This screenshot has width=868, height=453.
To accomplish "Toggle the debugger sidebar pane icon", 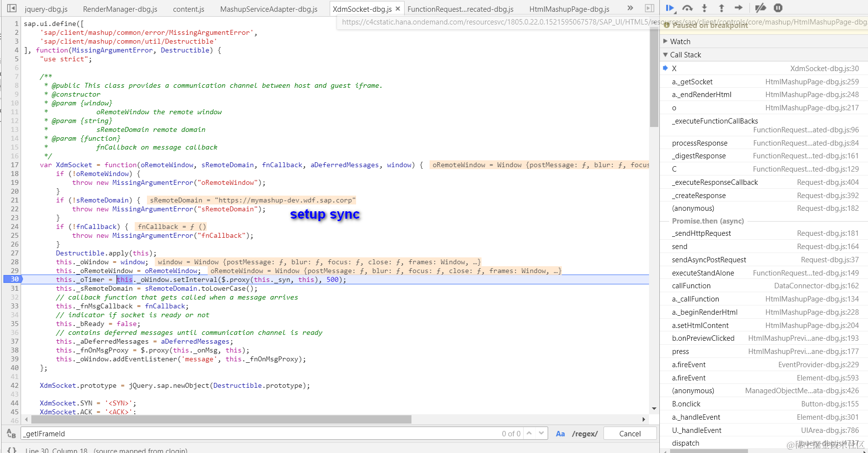I will point(650,8).
